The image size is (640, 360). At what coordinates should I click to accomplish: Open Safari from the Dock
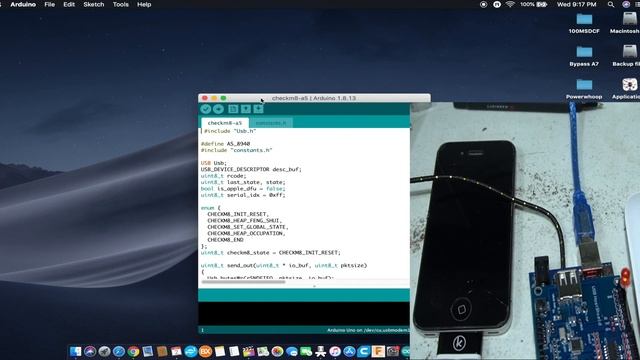[x=119, y=351]
